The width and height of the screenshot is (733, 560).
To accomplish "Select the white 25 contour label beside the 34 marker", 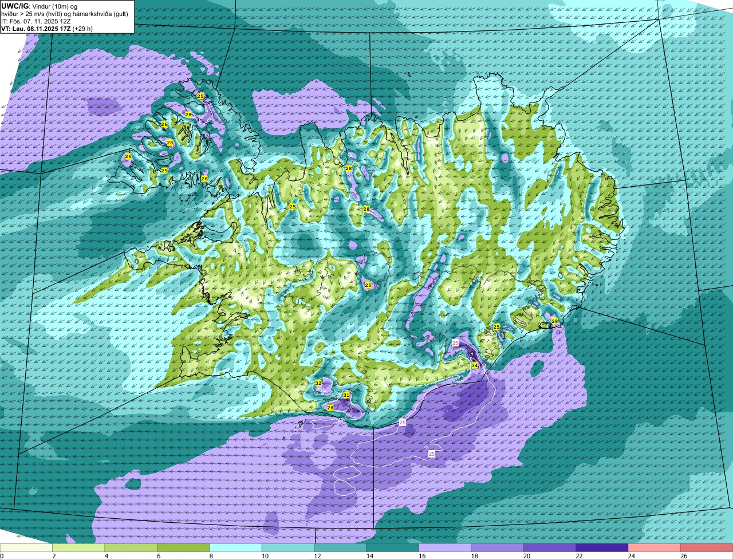I will [x=455, y=342].
